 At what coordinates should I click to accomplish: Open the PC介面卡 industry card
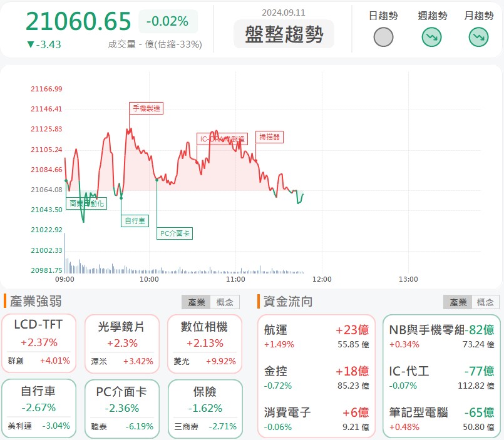[122, 409]
